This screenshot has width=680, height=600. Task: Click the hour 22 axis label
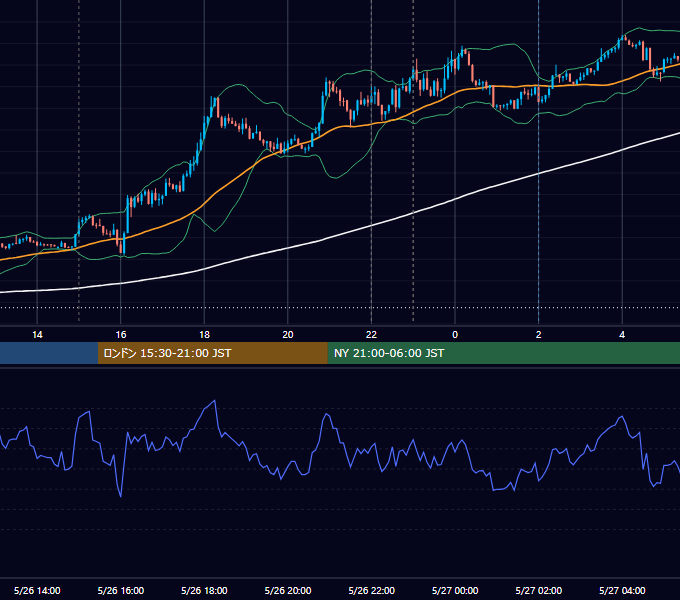[371, 335]
